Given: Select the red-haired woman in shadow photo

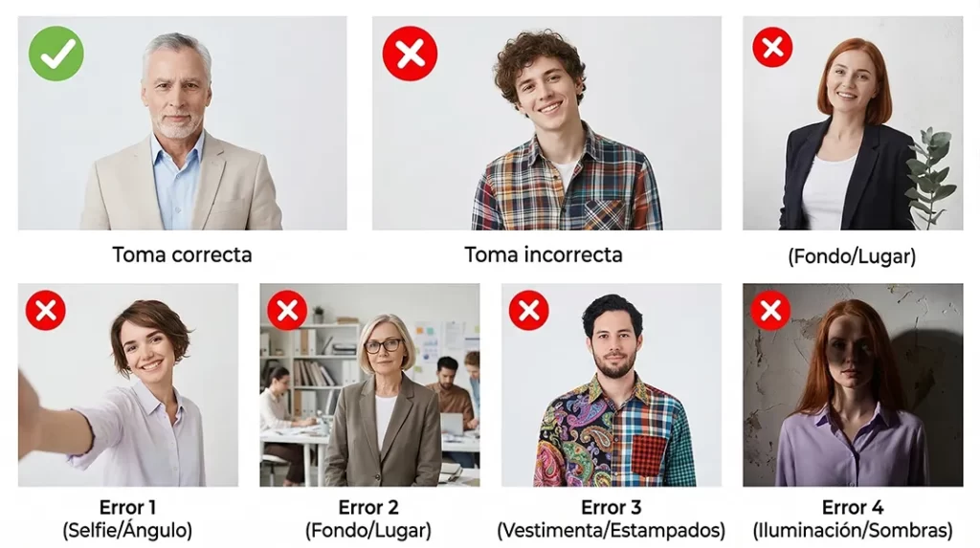Looking at the screenshot, I should (853, 384).
